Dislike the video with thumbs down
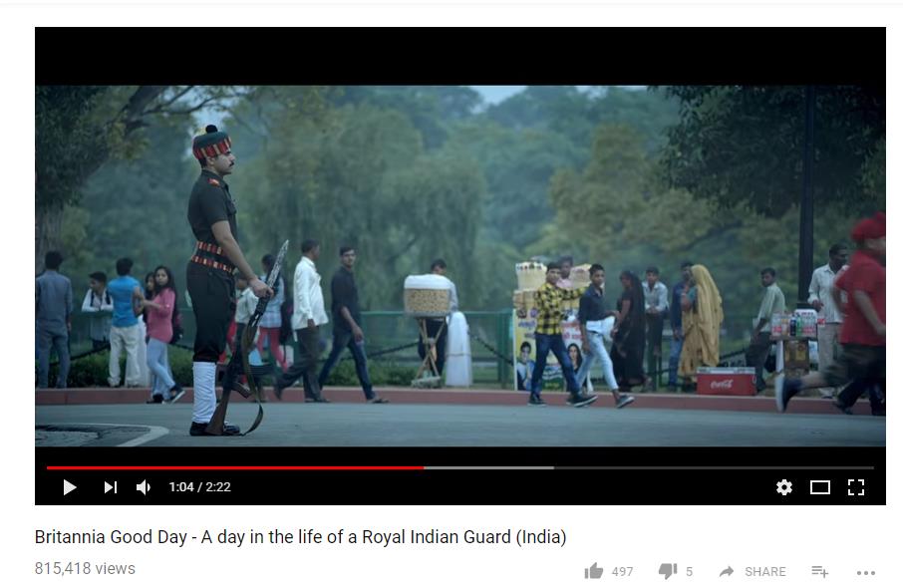The width and height of the screenshot is (903, 588). [668, 571]
